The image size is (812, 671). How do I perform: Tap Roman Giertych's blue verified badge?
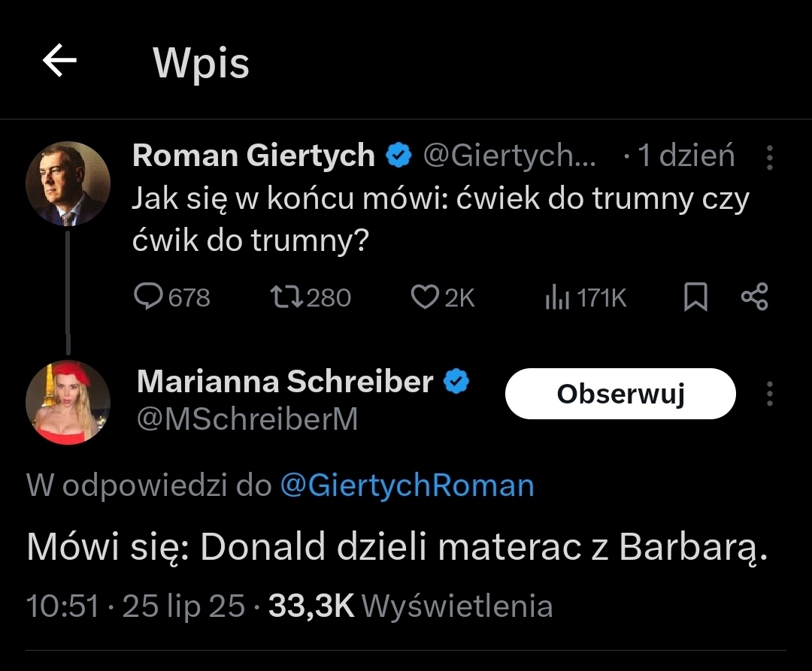398,156
